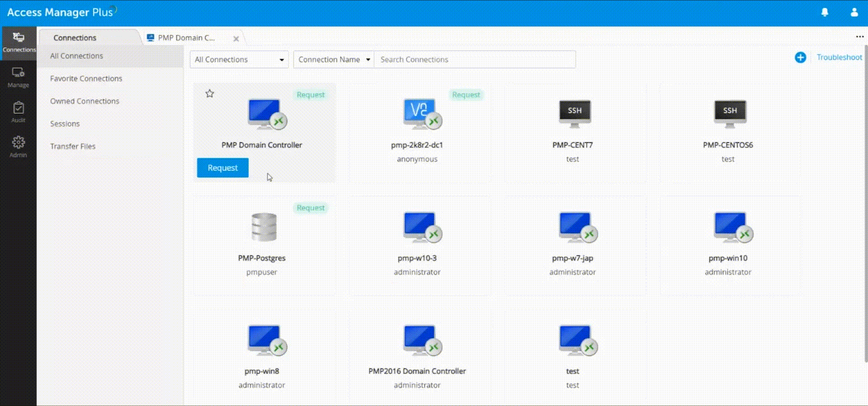The image size is (868, 406).
Task: Expand the Connection Name search-by dropdown
Action: (334, 60)
